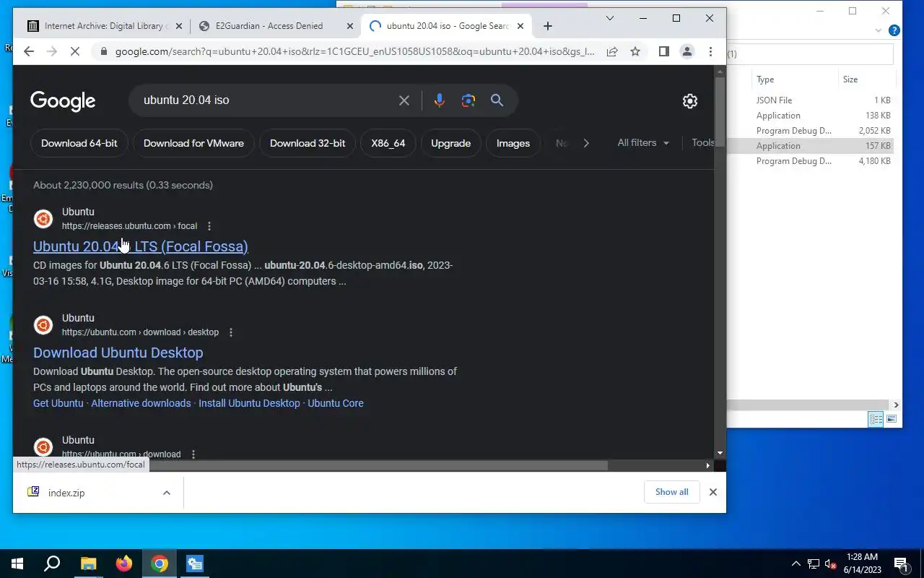Filter results by Download 32-bit
The height and width of the screenshot is (578, 924).
click(x=308, y=143)
